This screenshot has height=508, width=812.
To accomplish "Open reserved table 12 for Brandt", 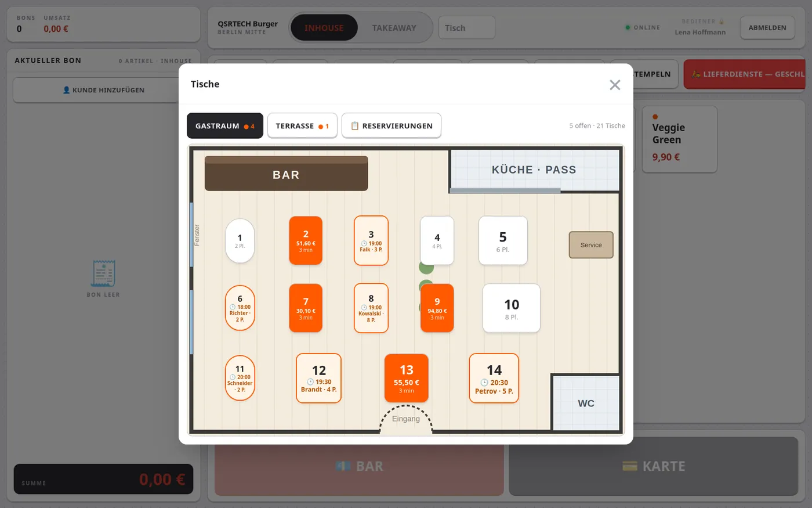I will coord(319,378).
